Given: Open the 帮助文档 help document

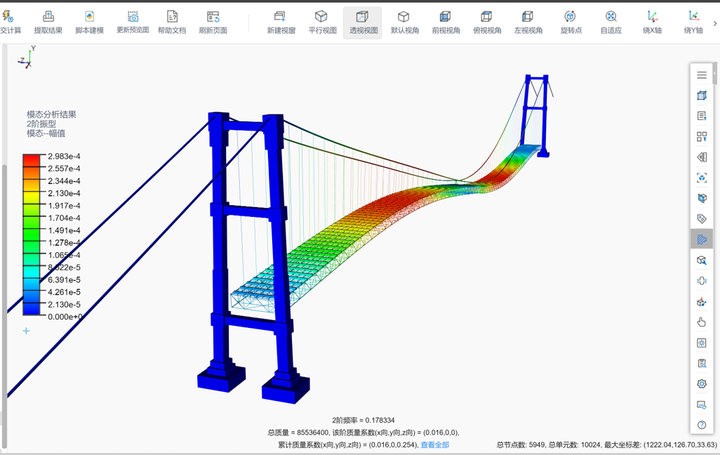Looking at the screenshot, I should click(x=172, y=21).
